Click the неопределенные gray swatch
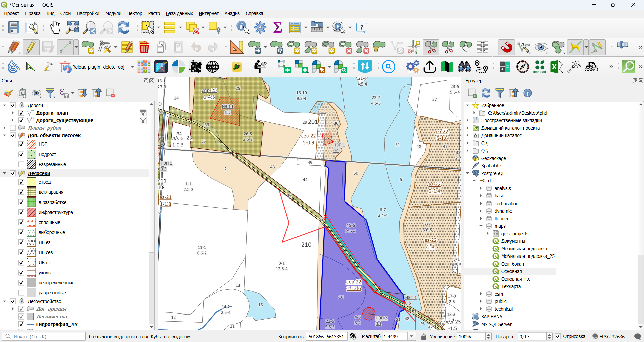 31,283
